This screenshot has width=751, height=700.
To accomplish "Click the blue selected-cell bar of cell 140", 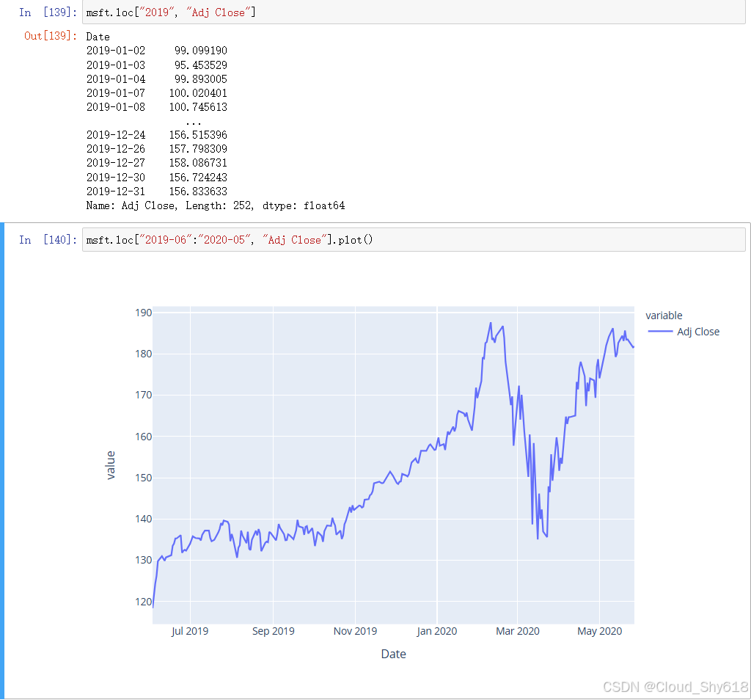I will tap(2, 461).
